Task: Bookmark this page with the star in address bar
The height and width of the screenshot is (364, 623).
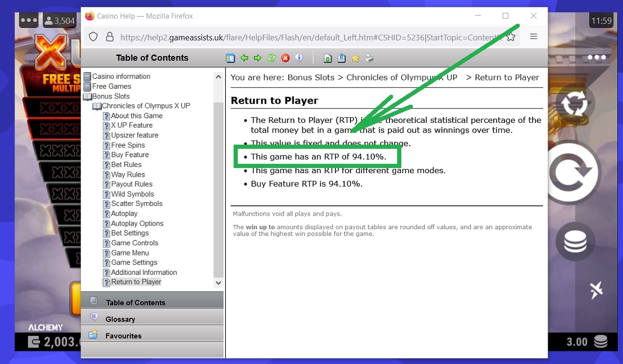Action: (511, 37)
